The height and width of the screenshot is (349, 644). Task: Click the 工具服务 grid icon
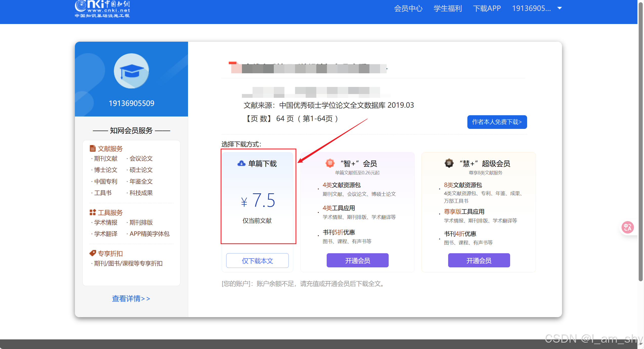click(93, 213)
